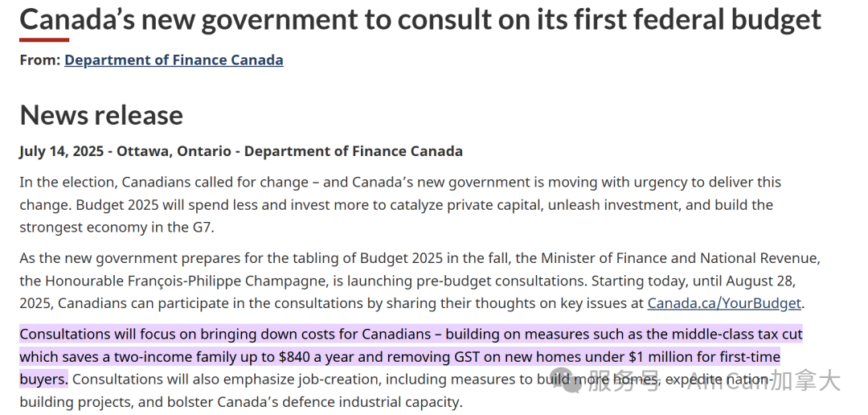Visit the Canada.ca/YourBudget link
Image resolution: width=868 pixels, height=415 pixels.
pos(724,304)
